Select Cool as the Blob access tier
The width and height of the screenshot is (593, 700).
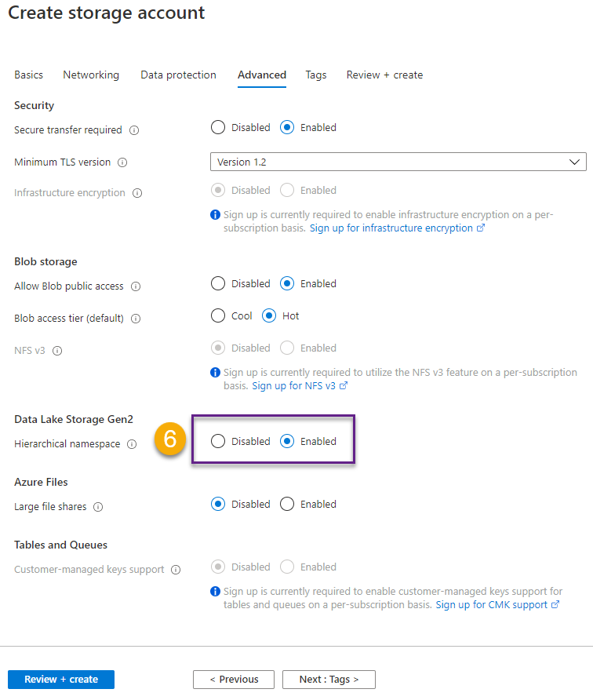coord(218,315)
